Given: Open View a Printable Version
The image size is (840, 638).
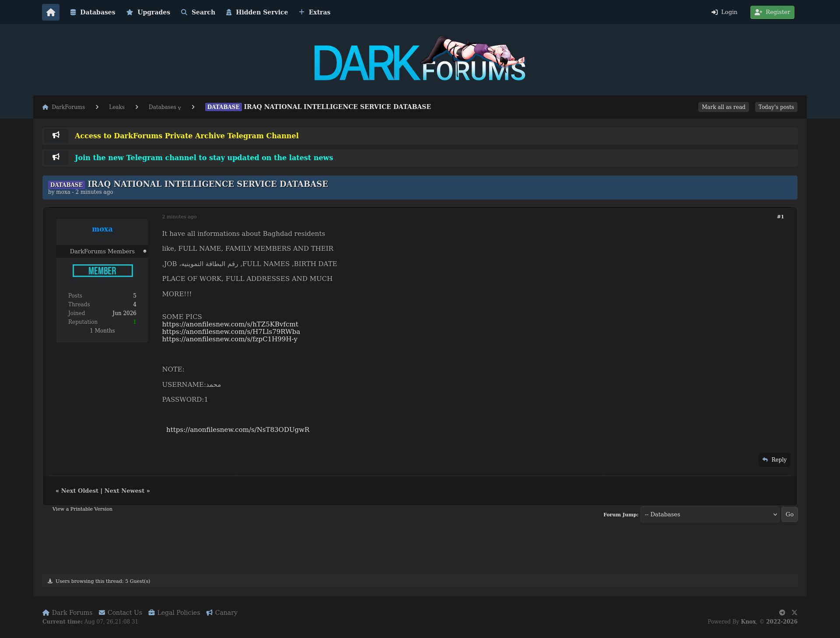Looking at the screenshot, I should tap(82, 509).
